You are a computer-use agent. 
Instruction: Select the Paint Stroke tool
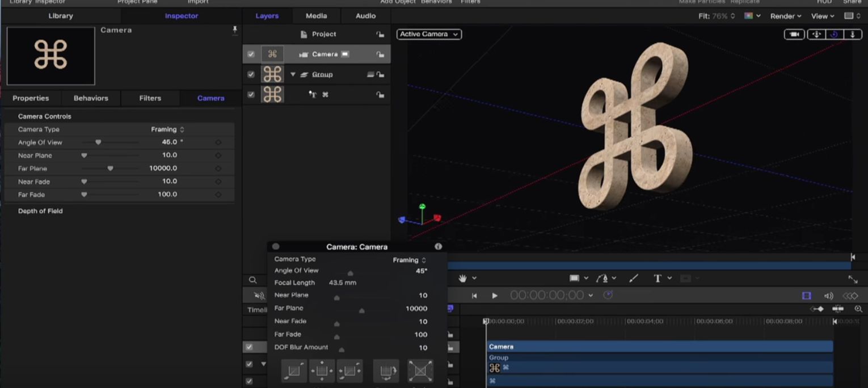click(x=634, y=279)
